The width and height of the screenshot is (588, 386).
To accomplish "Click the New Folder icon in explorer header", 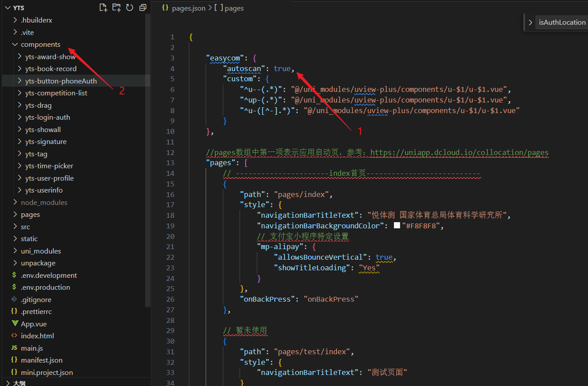I will [x=116, y=8].
